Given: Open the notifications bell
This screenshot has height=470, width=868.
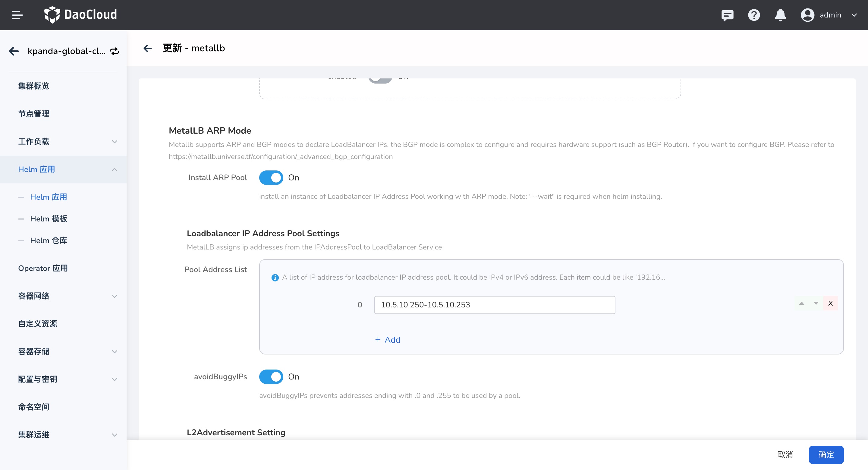Looking at the screenshot, I should click(x=780, y=15).
